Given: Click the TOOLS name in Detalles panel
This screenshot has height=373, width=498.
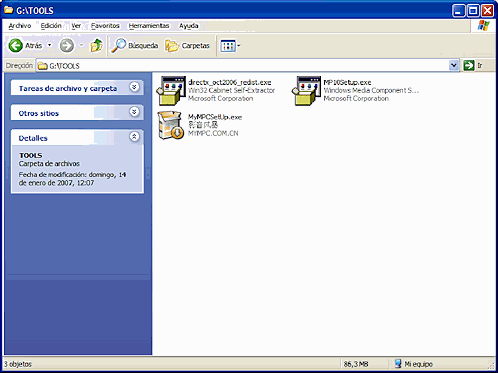Looking at the screenshot, I should pos(31,155).
